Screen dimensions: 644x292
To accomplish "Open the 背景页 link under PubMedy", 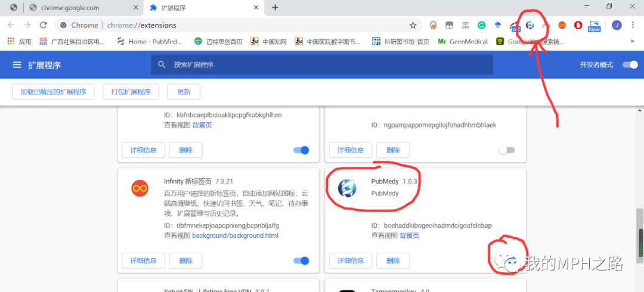I will [x=410, y=236].
